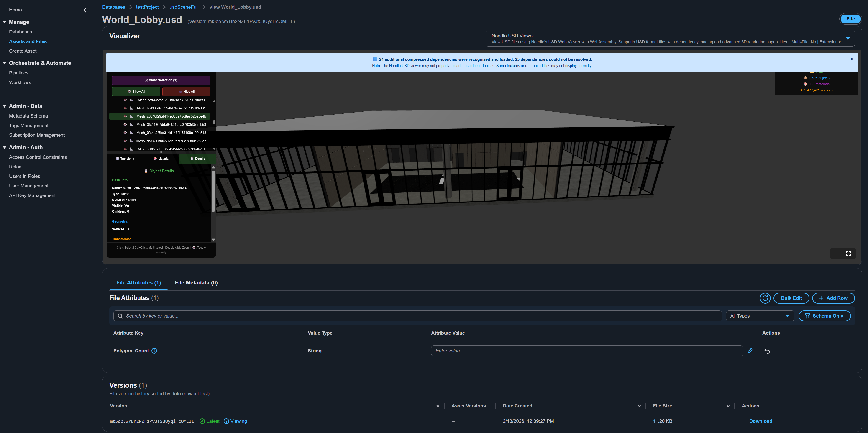Switch to the Material tab

pos(161,159)
